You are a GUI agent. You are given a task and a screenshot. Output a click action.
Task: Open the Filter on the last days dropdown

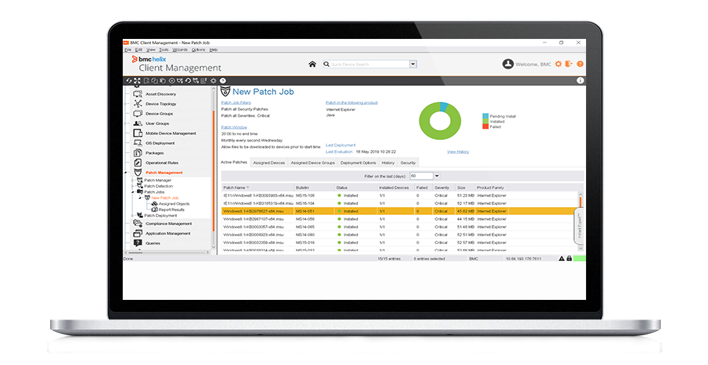[437, 176]
